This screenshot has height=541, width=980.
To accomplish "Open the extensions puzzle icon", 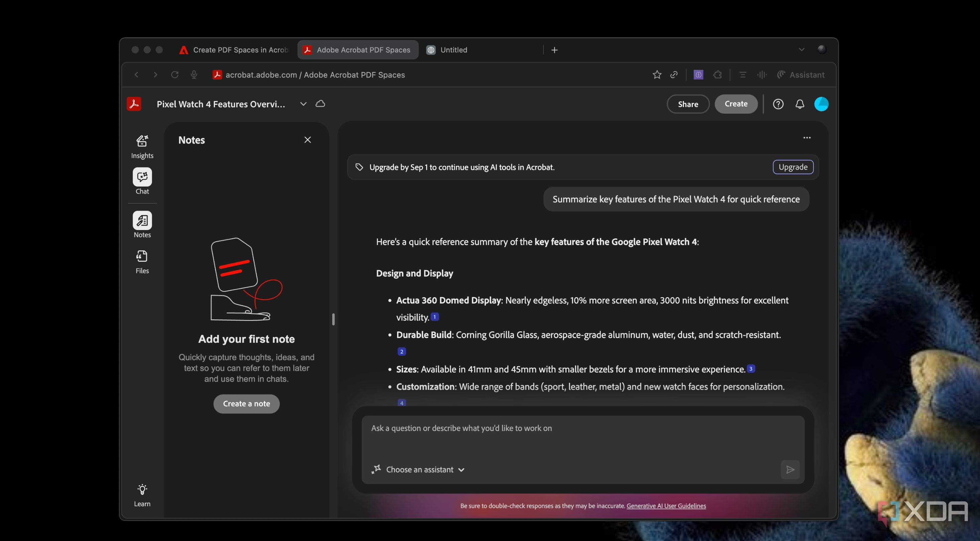I will [x=718, y=75].
